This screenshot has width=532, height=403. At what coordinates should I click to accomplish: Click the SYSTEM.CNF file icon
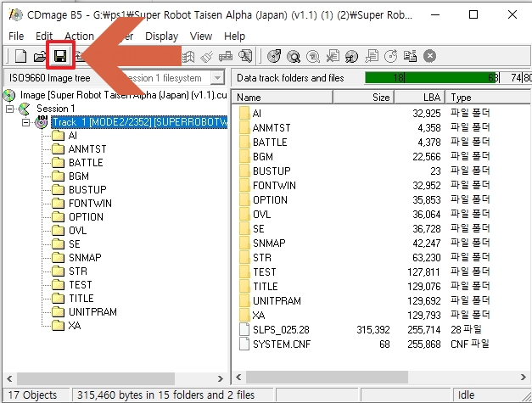click(244, 344)
